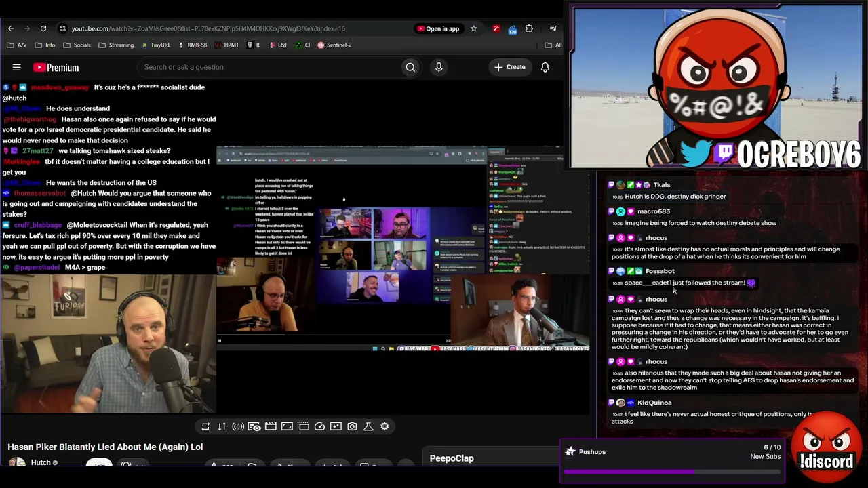
Task: Click the Open in app button
Action: [438, 28]
